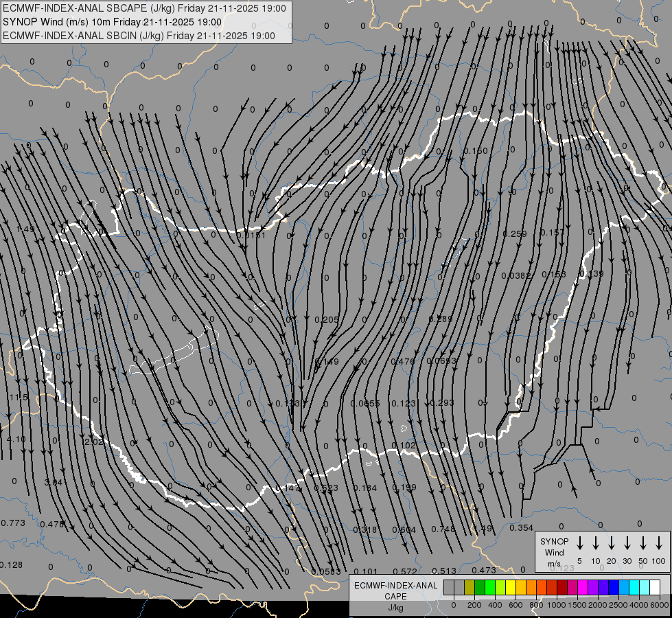Click the 0.205 value on the map
This screenshot has height=618, width=672.
coord(327,320)
